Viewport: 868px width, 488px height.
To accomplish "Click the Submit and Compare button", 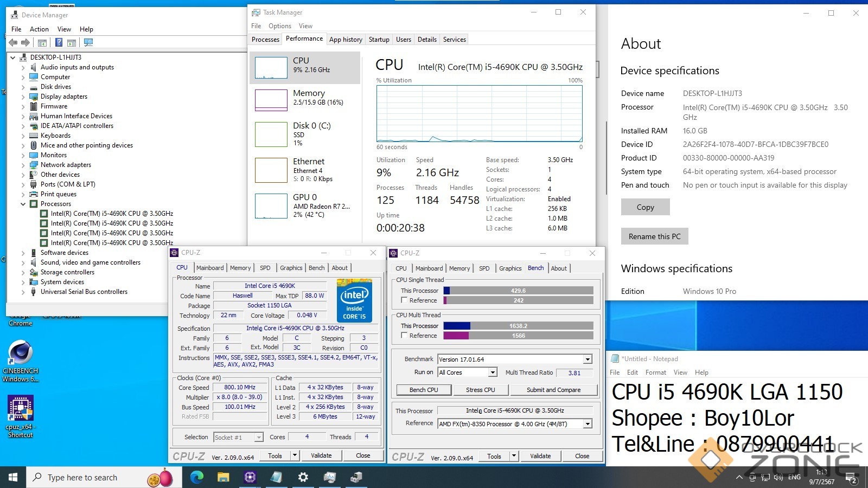I will 553,390.
